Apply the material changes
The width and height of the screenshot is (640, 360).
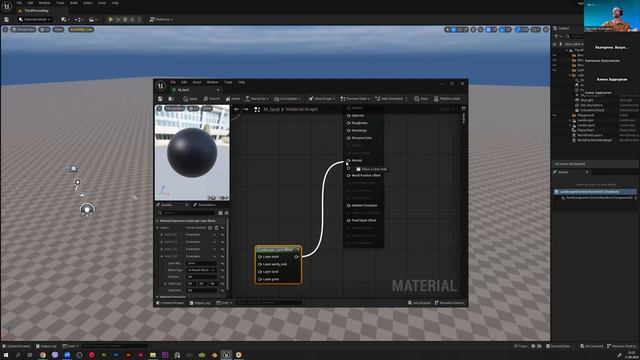(x=190, y=99)
